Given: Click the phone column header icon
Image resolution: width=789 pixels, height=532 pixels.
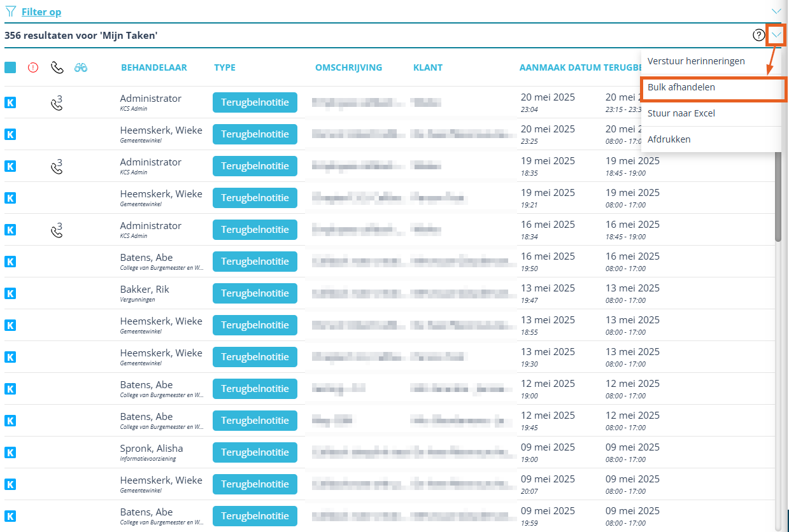Looking at the screenshot, I should [x=57, y=67].
